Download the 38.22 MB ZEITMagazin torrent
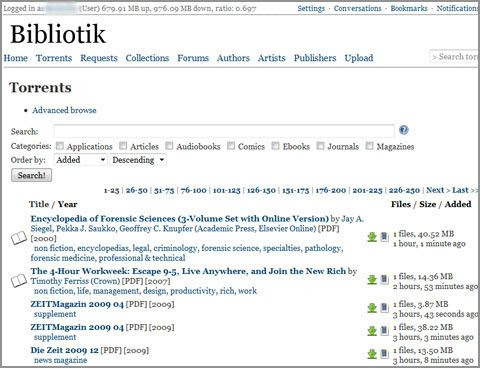480x368 pixels. coord(372,330)
